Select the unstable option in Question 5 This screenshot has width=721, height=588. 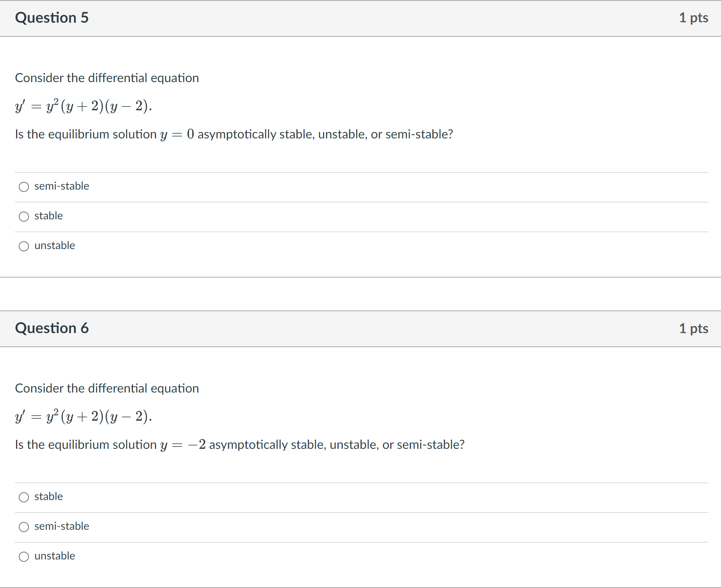[x=24, y=246]
